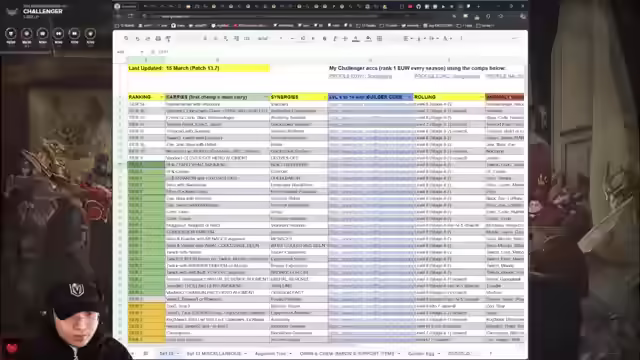
Task: Open the text rotation menu
Action: 447,38
